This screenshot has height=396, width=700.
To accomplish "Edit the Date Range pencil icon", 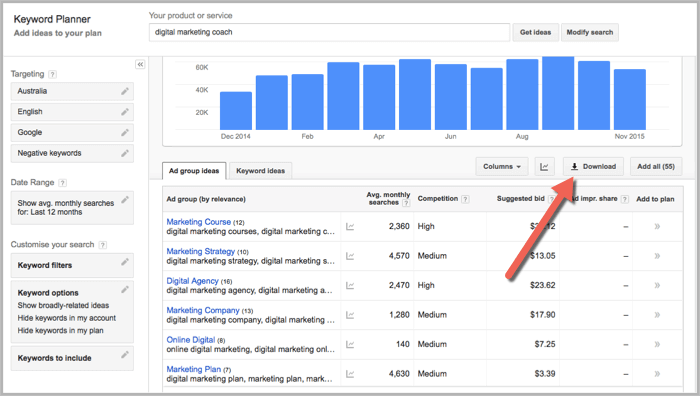I will point(125,200).
